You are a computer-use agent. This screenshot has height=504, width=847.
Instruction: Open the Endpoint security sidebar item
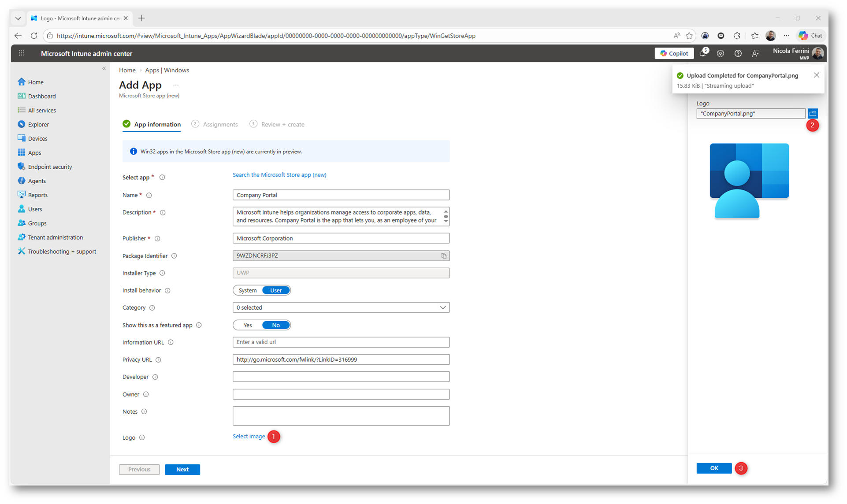pos(50,167)
